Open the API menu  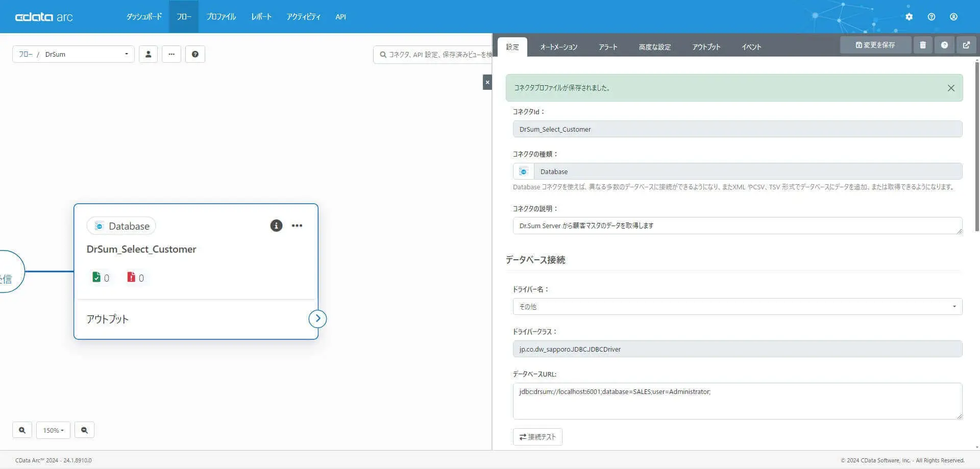coord(340,17)
